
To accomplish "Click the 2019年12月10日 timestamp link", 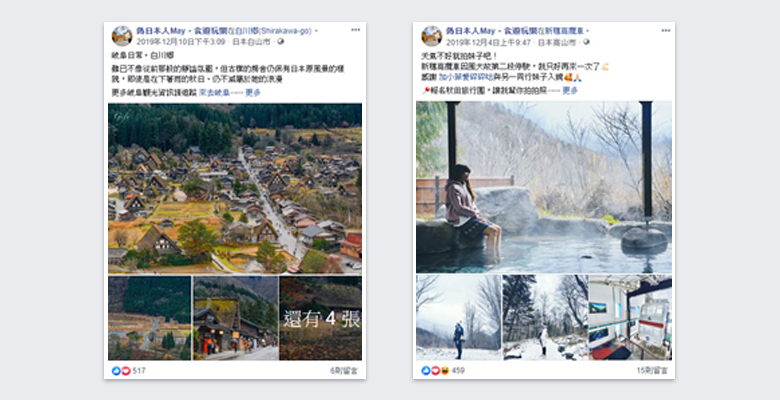I will (181, 42).
